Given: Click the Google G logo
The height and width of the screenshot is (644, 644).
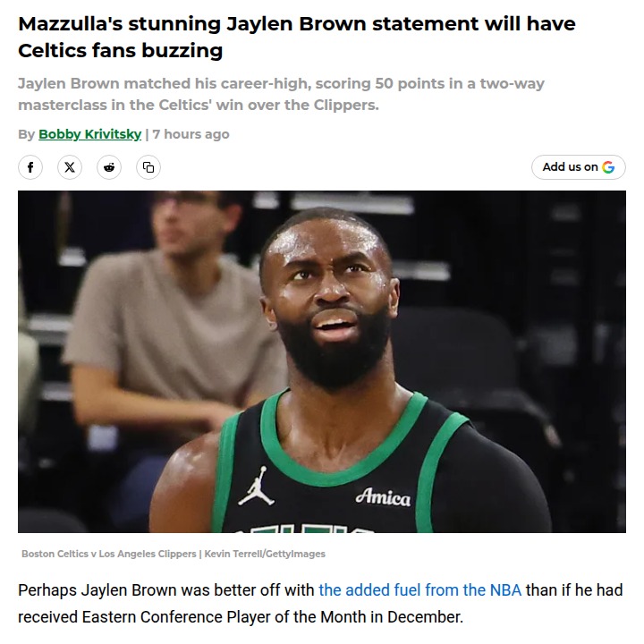Looking at the screenshot, I should [608, 167].
